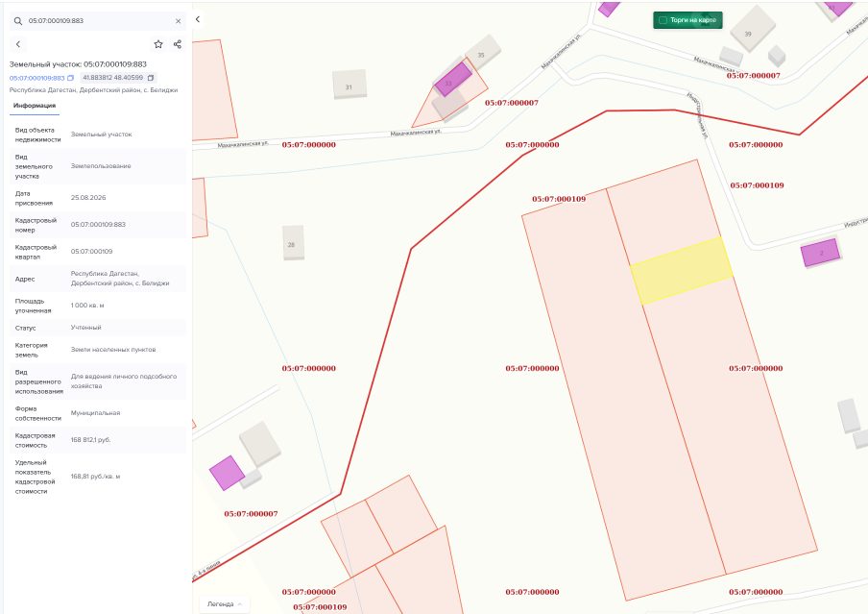Click Для ведения личного подсобного хозяйства
Viewport: 868px width, 614px height.
[x=124, y=381]
